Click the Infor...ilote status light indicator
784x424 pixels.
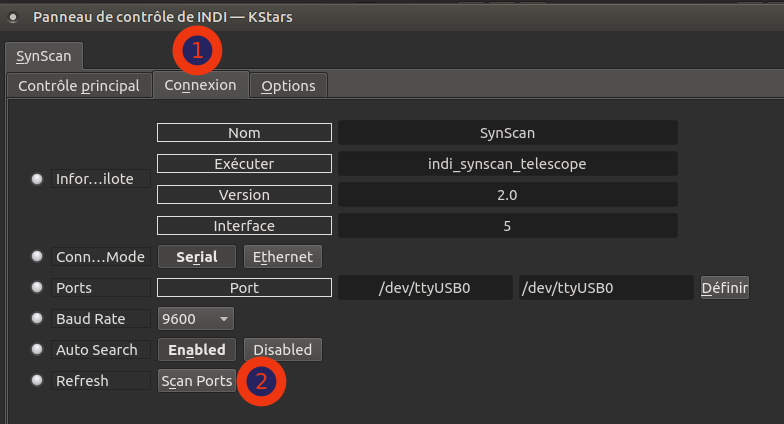tap(38, 179)
